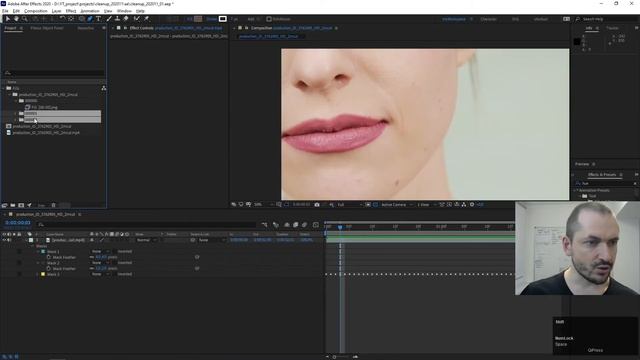
Task: Open the Graph Editor in timeline
Action: pyautogui.click(x=316, y=224)
